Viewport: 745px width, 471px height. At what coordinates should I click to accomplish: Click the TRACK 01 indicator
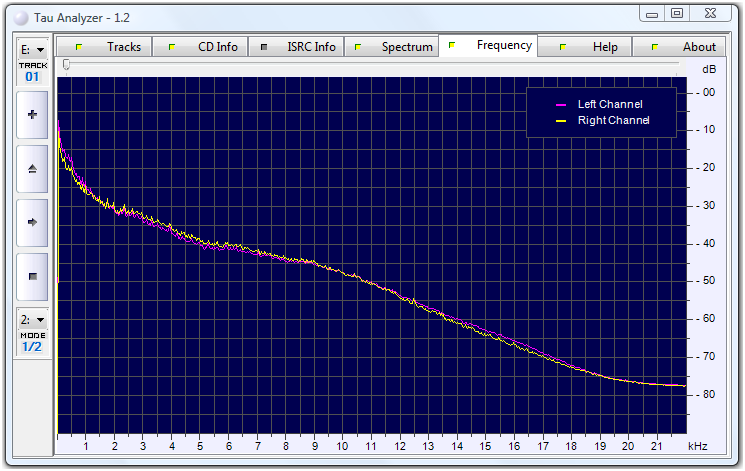tap(32, 71)
